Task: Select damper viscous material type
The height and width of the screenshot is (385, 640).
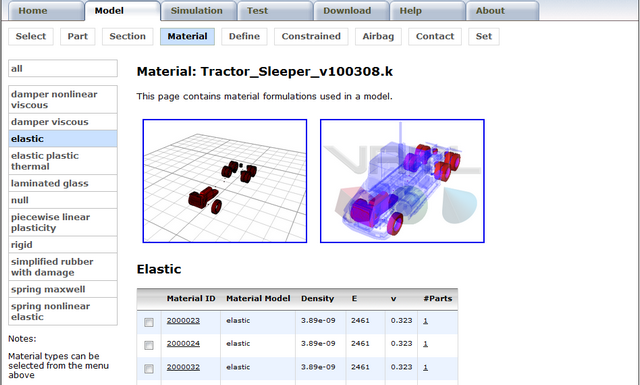Action: pos(63,122)
